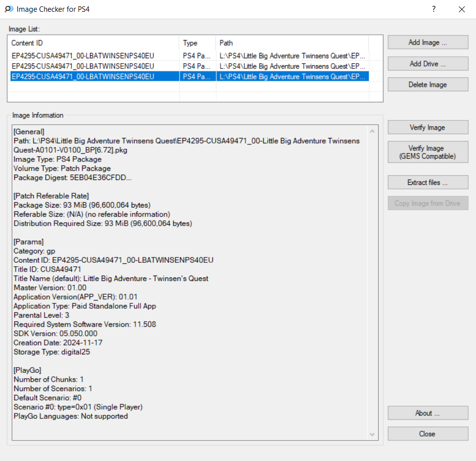This screenshot has width=476, height=461.
Task: Click the plain Verify Image button
Action: pos(428,127)
